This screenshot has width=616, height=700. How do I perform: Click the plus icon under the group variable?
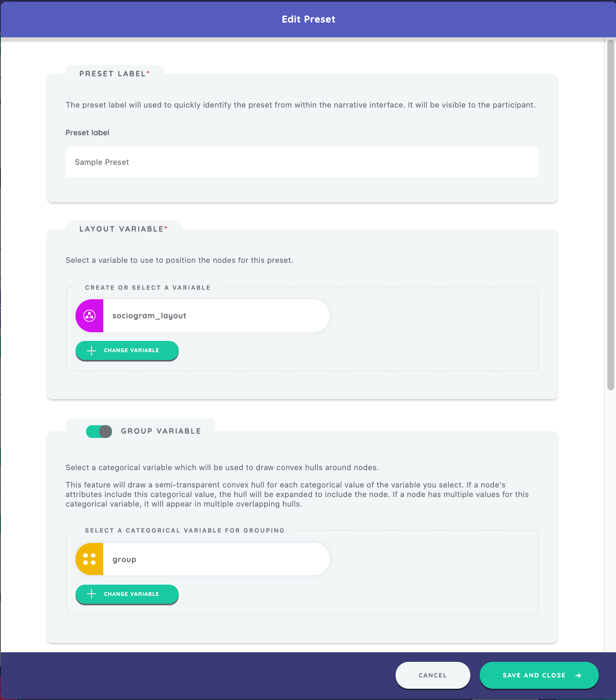click(x=92, y=594)
